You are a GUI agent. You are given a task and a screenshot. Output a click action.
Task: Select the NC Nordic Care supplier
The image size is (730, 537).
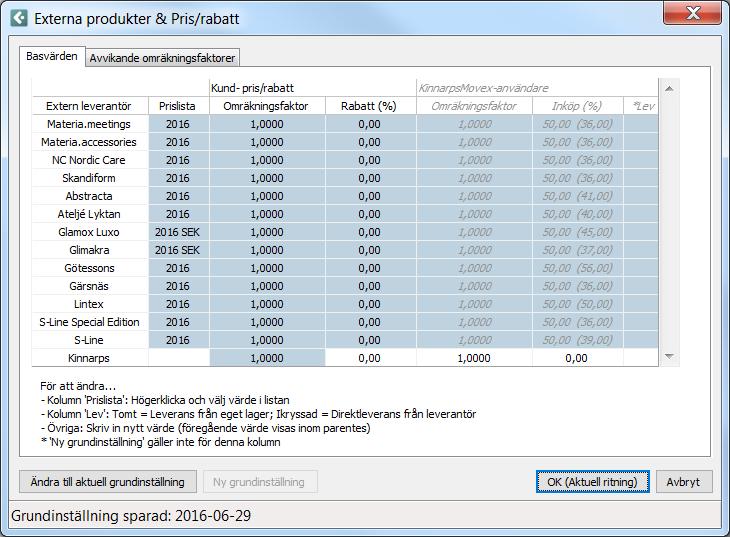point(89,160)
